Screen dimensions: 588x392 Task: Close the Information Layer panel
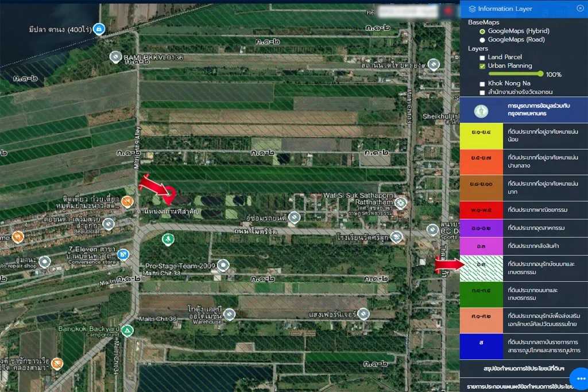pos(580,8)
